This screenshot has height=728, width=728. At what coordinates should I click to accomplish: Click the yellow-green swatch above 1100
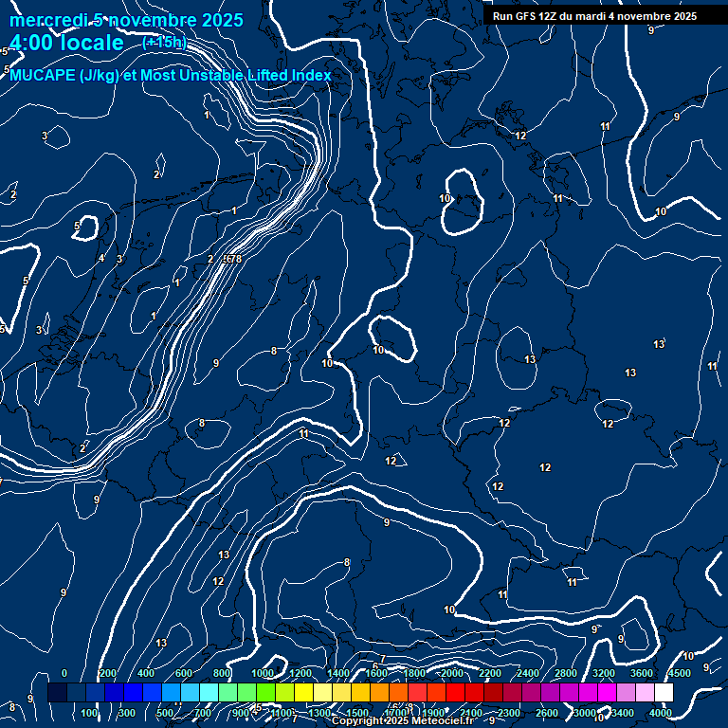(284, 692)
